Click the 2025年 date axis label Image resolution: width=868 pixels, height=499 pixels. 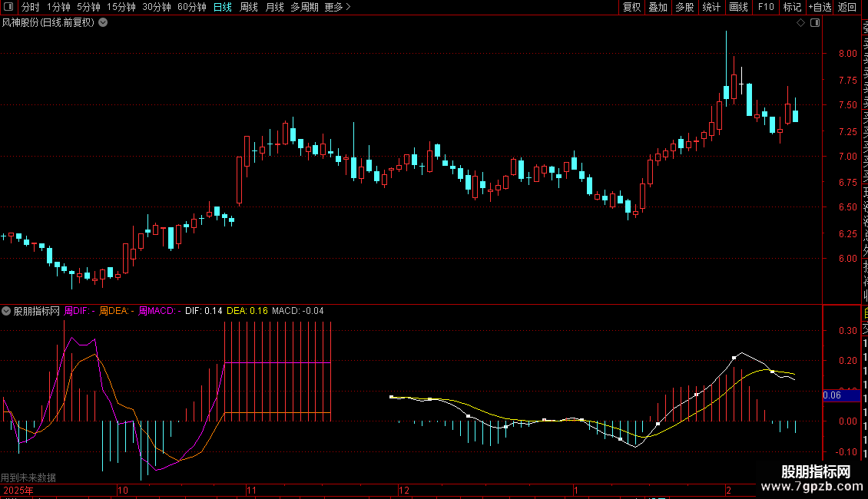(x=18, y=490)
